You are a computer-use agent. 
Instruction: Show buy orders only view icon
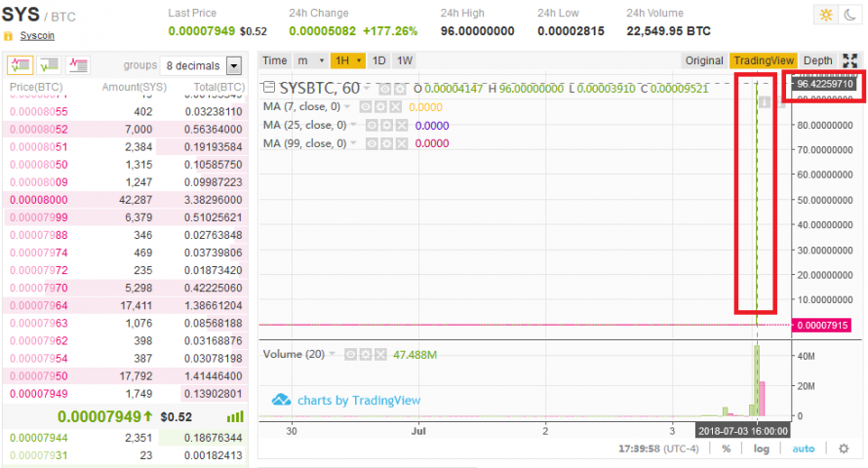click(50, 65)
